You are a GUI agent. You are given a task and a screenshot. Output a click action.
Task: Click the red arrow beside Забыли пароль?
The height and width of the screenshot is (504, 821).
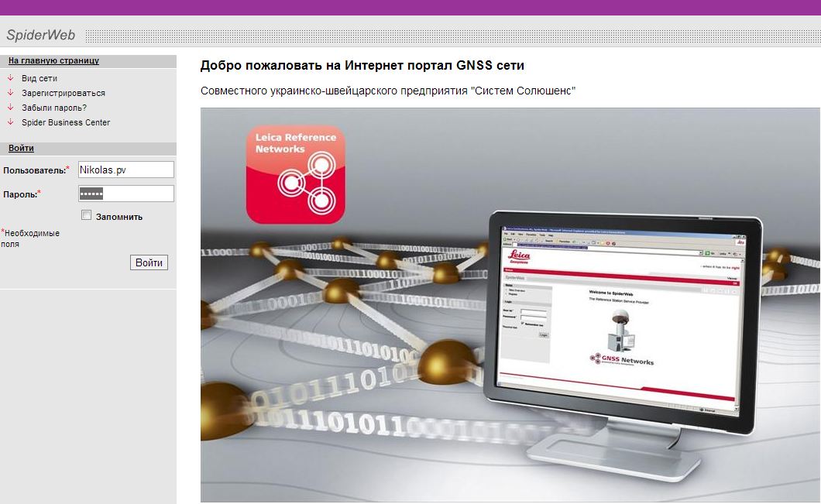(10, 107)
